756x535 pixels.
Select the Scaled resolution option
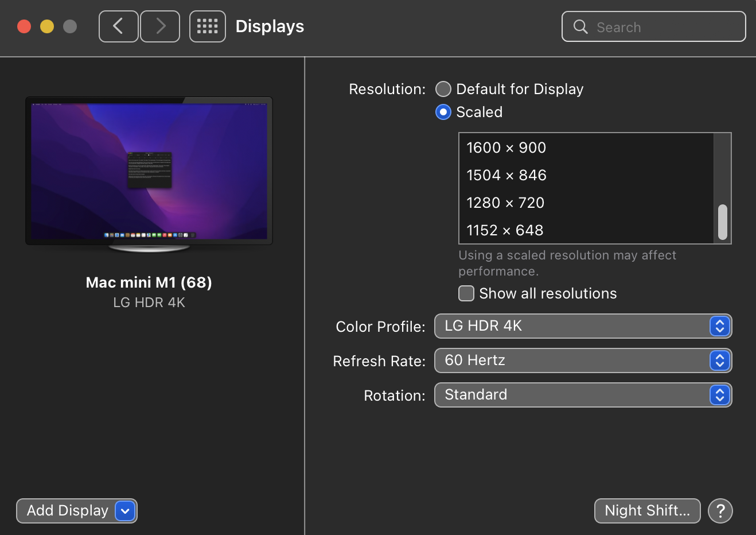coord(443,112)
